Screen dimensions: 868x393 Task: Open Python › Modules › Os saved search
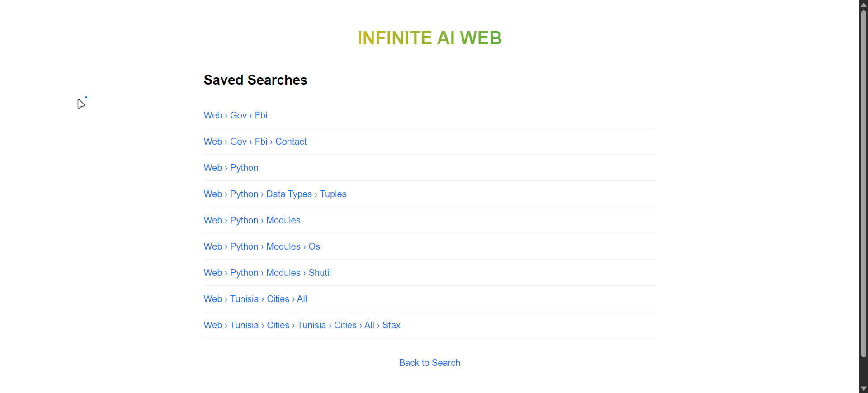(x=262, y=246)
